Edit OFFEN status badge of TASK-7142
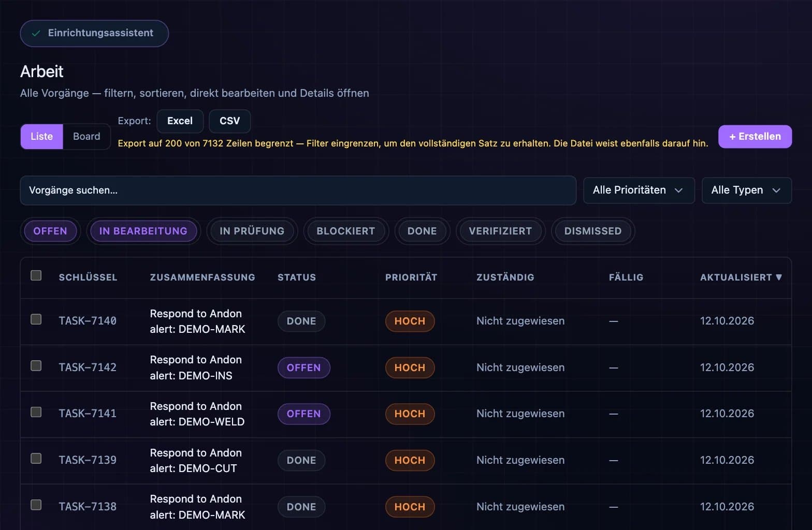The width and height of the screenshot is (812, 530). coord(304,367)
